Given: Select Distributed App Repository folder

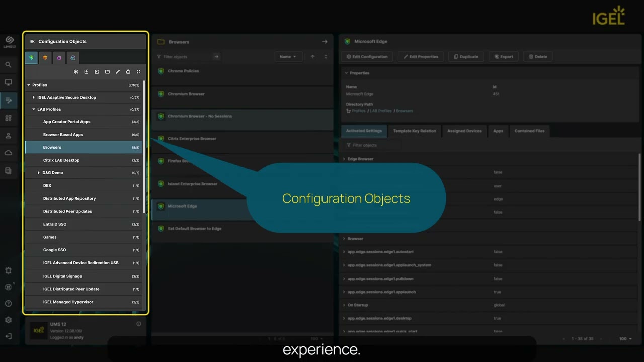Looking at the screenshot, I should (x=84, y=199).
